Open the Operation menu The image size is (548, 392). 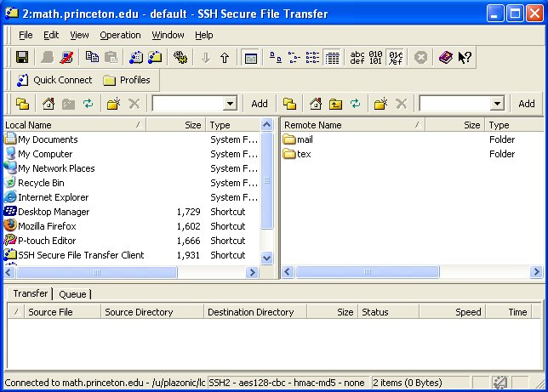tap(120, 35)
